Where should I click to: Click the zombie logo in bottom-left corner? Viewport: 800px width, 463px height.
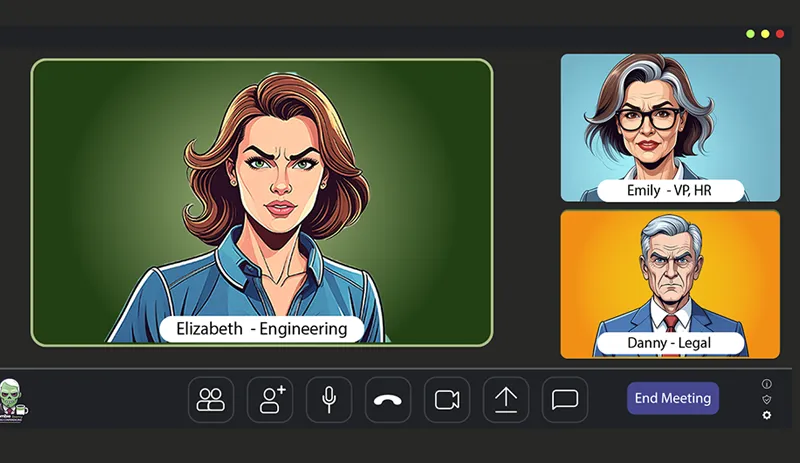12,400
